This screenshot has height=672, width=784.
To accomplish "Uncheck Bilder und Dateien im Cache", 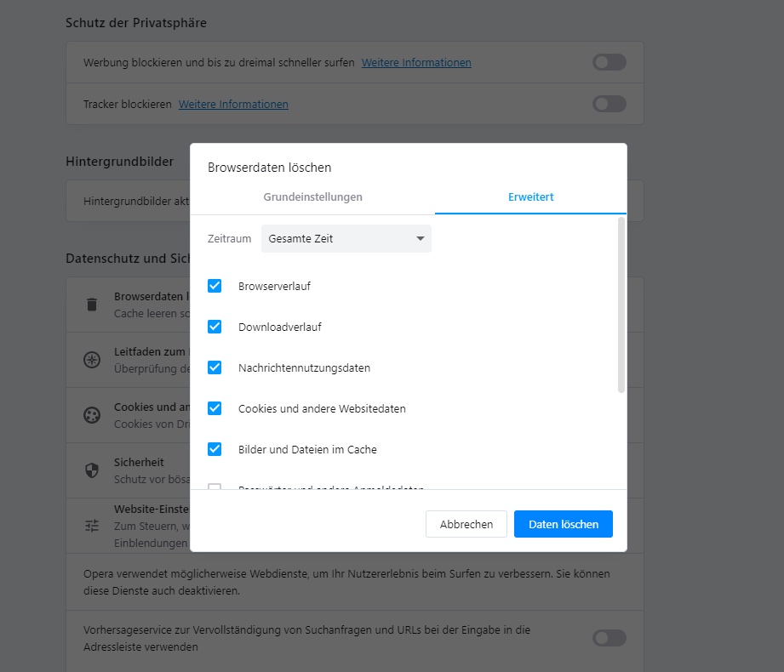I will click(x=215, y=449).
